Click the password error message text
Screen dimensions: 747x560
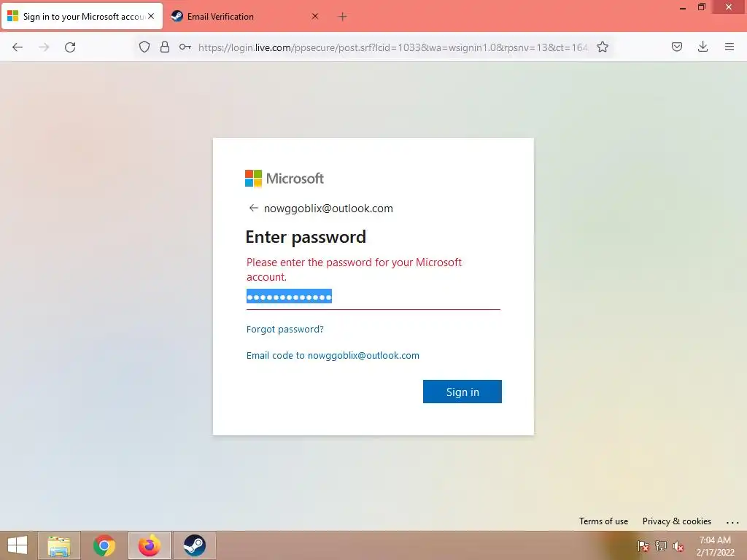click(x=354, y=270)
